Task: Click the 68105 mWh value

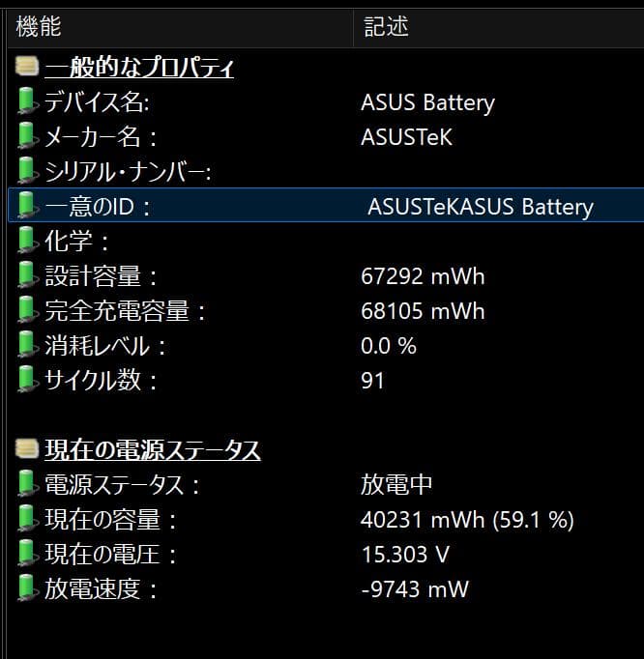Action: (423, 311)
